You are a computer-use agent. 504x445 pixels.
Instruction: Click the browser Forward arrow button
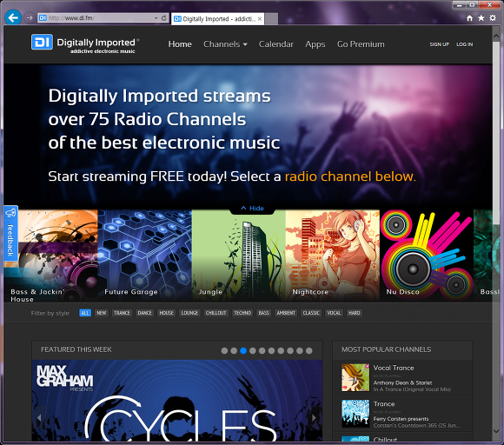tap(30, 17)
